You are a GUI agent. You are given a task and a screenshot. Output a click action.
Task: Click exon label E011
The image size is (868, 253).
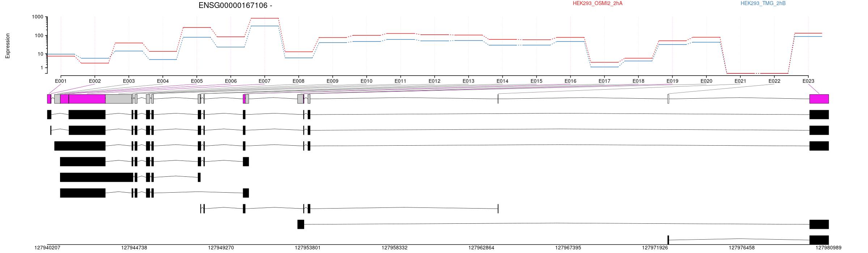click(400, 81)
